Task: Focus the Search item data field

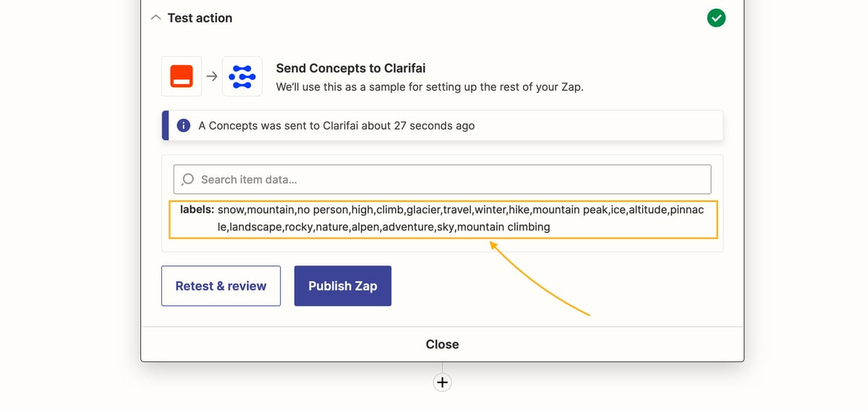Action: pyautogui.click(x=448, y=179)
